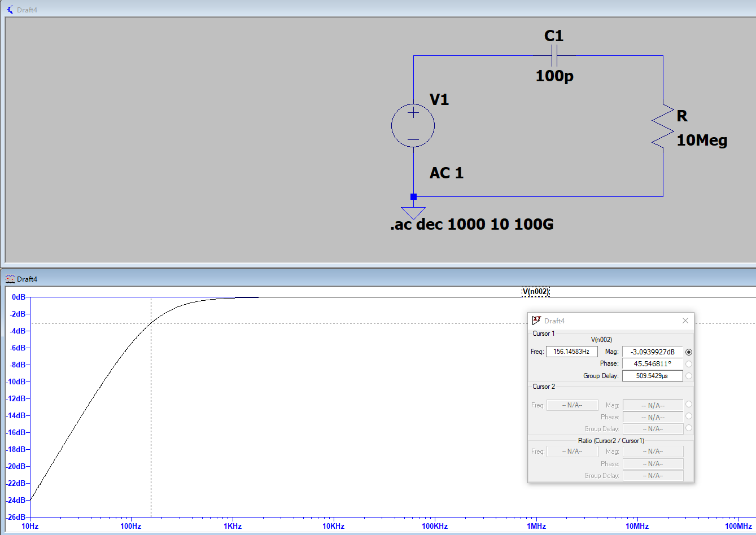Click the Cursor 1 section heading
Image resolution: width=756 pixels, height=535 pixels.
click(x=544, y=334)
